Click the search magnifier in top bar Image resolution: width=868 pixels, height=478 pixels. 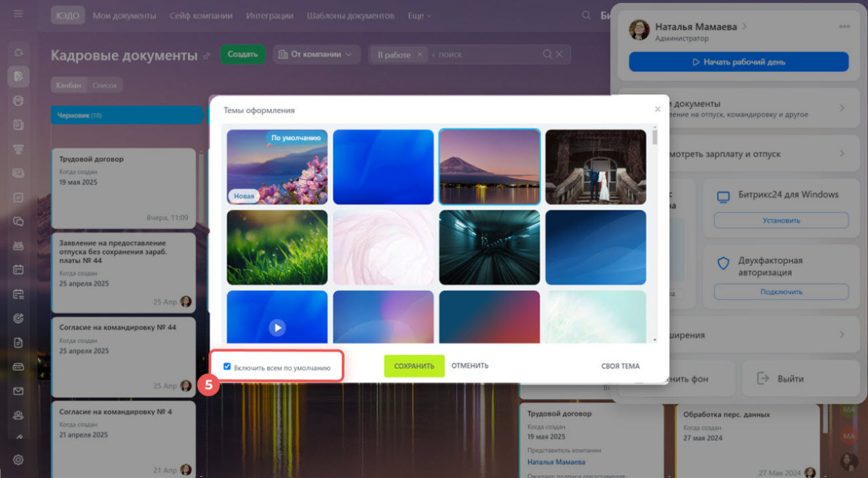[586, 16]
